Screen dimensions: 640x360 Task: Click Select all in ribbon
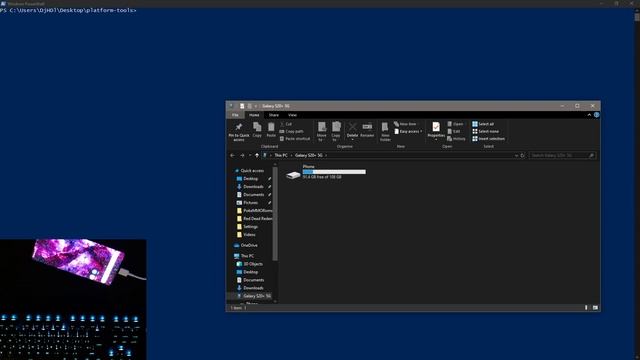click(483, 124)
